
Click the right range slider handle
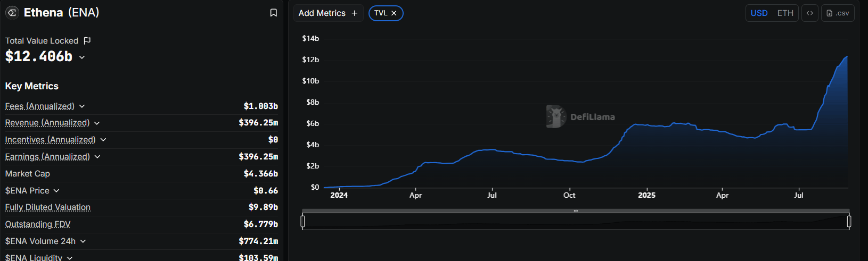point(849,221)
